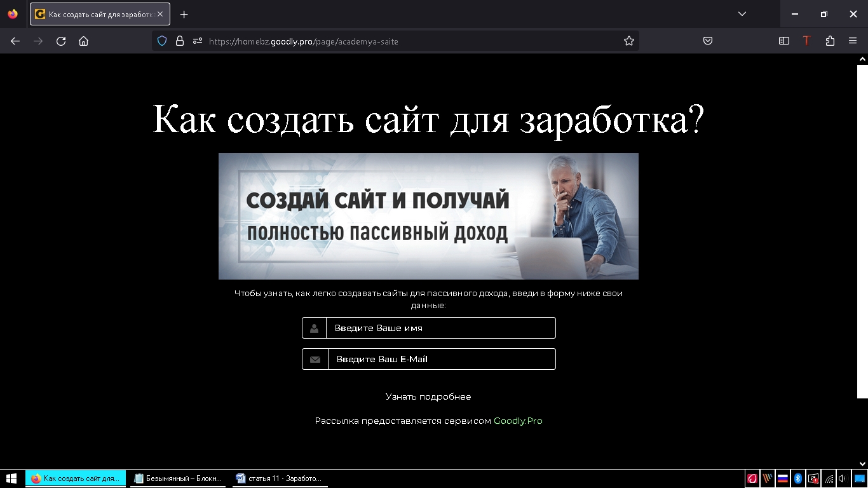Viewport: 868px width, 488px height.
Task: List all tabs dropdown arrow
Action: coord(742,14)
